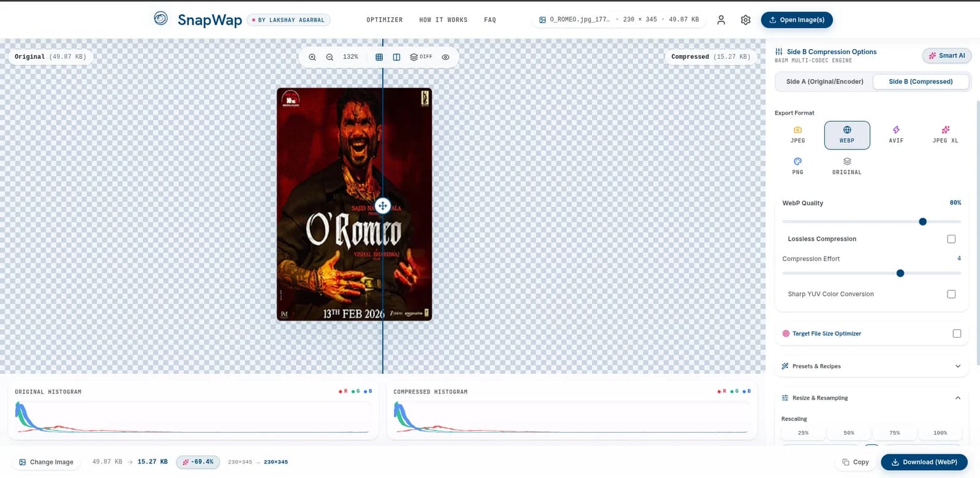
Task: Click the savings sparkle badge -69.4%
Action: [198, 462]
